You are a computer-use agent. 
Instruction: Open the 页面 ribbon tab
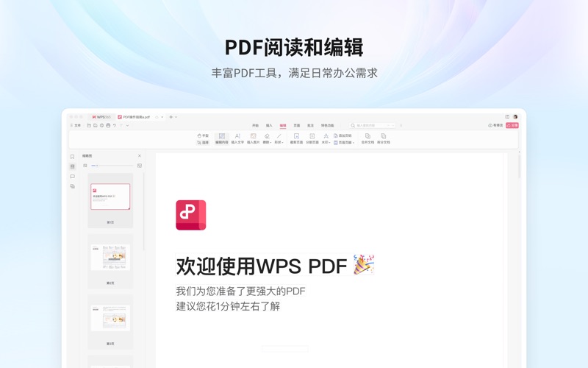click(297, 125)
